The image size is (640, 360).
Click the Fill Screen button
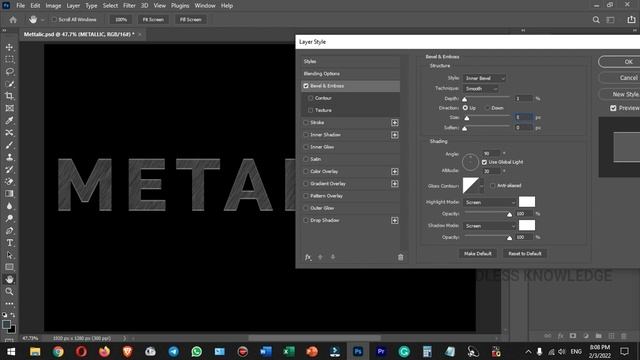(x=191, y=20)
